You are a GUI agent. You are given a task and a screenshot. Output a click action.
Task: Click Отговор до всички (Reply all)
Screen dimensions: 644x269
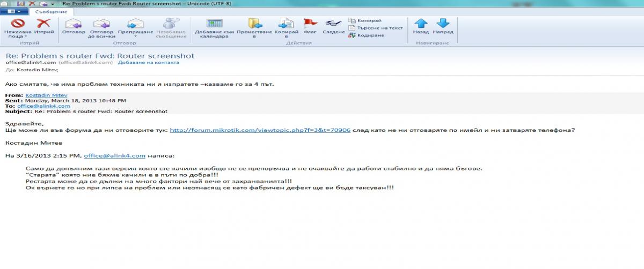tap(102, 24)
